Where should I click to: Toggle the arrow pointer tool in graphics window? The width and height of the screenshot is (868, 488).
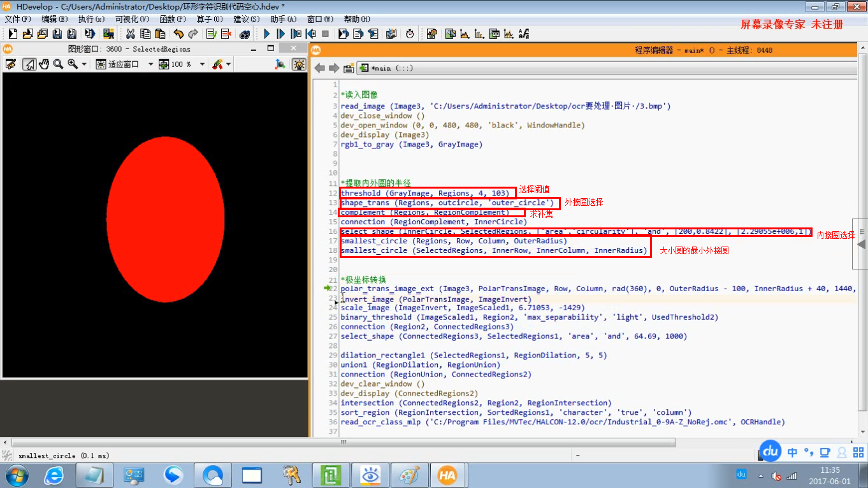point(29,64)
